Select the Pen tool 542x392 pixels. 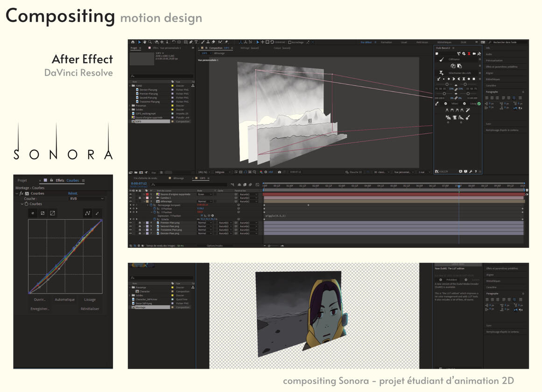point(191,42)
